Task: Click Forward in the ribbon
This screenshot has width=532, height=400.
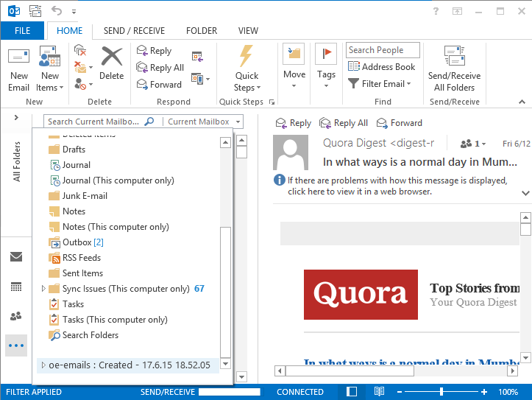Action: pyautogui.click(x=159, y=84)
